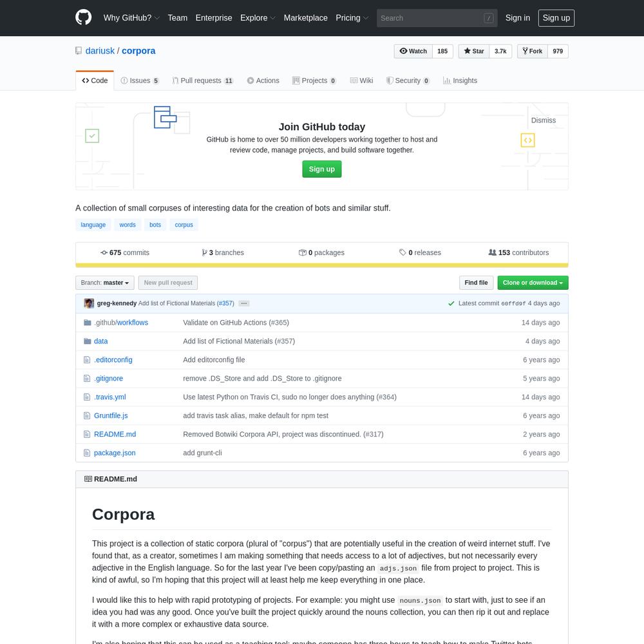Click the slash shortcut icon in search
This screenshot has height=644, width=644.
pyautogui.click(x=488, y=18)
